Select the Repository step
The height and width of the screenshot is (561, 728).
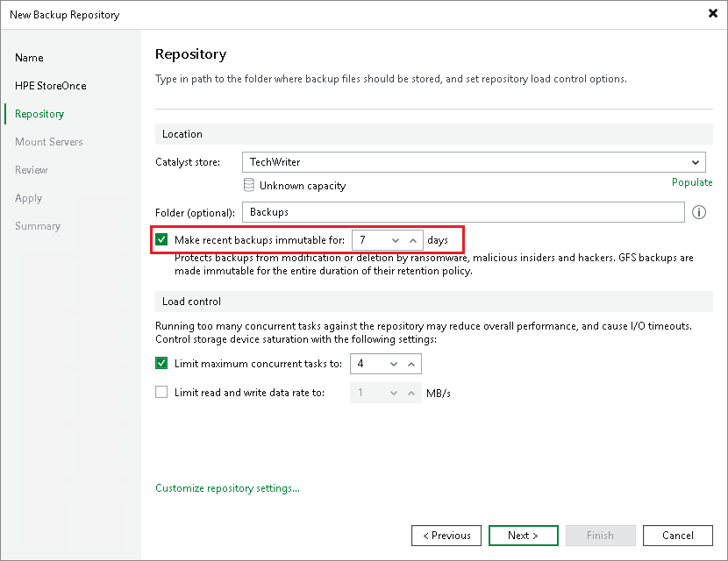[x=39, y=114]
